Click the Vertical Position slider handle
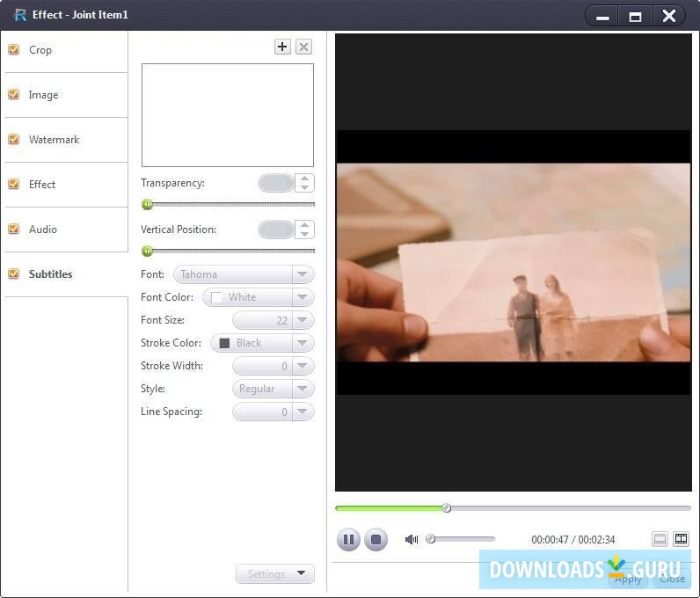The image size is (700, 598). (148, 251)
